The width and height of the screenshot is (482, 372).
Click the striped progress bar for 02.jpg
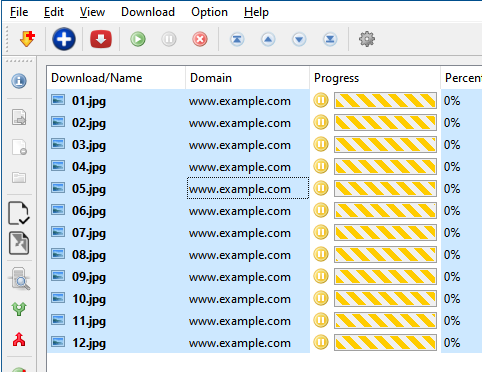385,123
